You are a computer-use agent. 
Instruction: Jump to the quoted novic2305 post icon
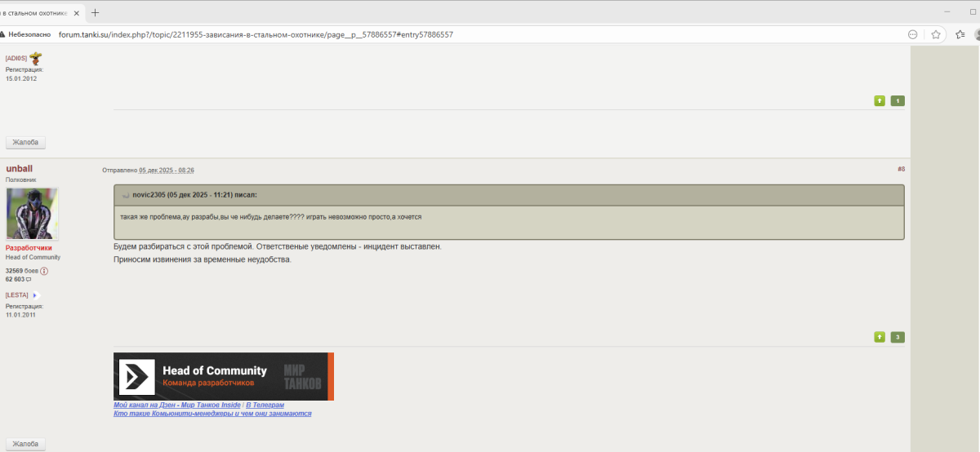pyautogui.click(x=126, y=195)
